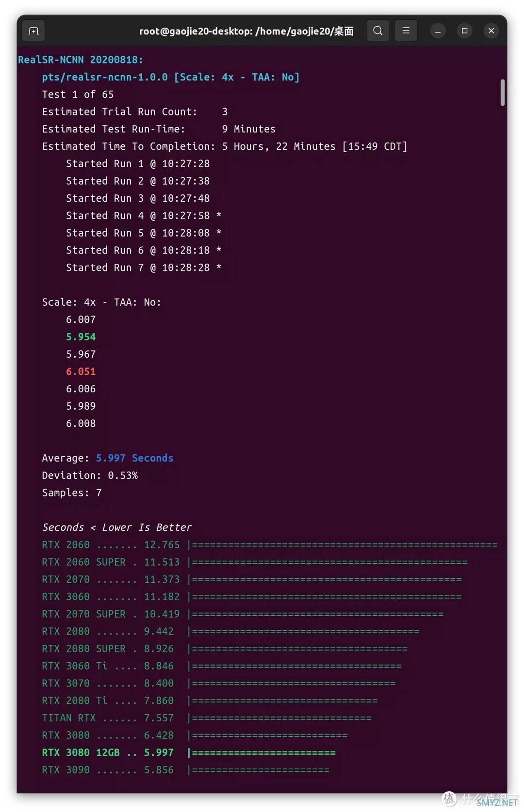Screen dimensions: 524x812
Task: Click the 'Scale: 4x - TAA: No:' line
Action: [101, 303]
